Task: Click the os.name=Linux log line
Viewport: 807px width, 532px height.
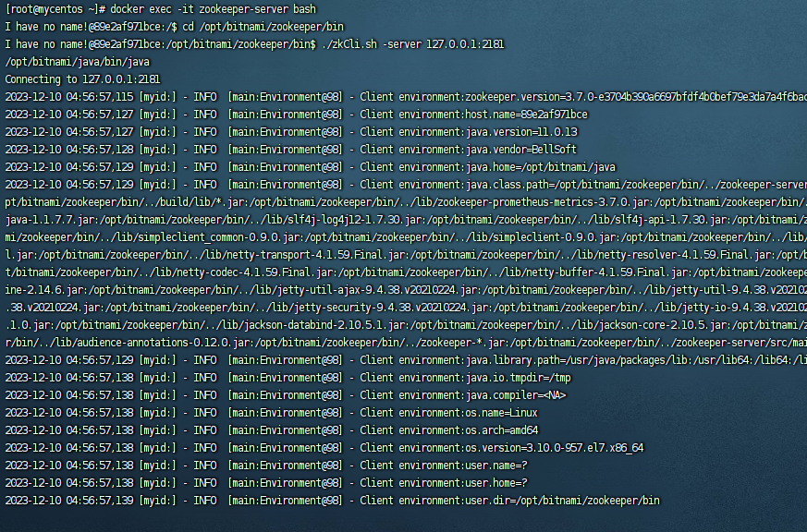Action: (x=271, y=412)
